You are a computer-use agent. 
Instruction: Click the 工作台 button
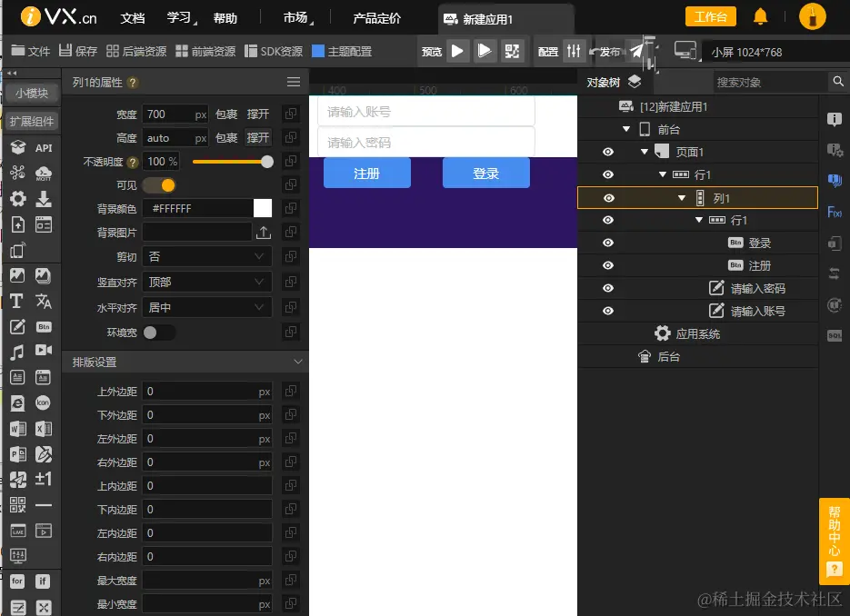coord(711,16)
